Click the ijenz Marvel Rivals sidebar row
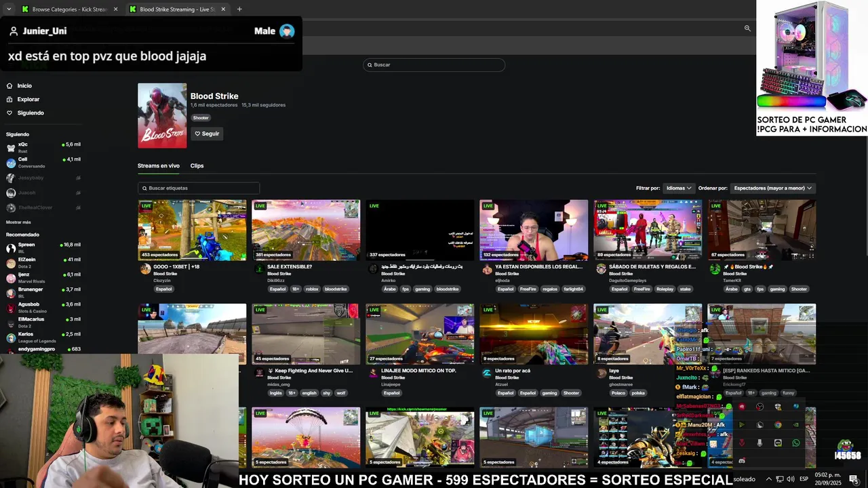Viewport: 868px width, 488px height. click(43, 278)
